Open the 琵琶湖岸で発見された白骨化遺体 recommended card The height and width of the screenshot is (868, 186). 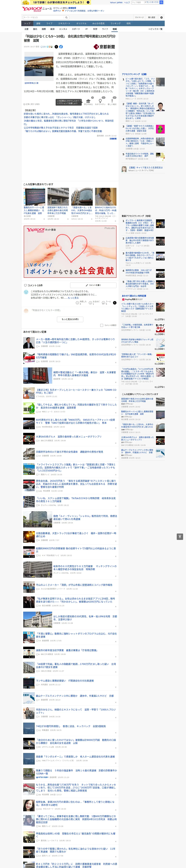coord(58,204)
